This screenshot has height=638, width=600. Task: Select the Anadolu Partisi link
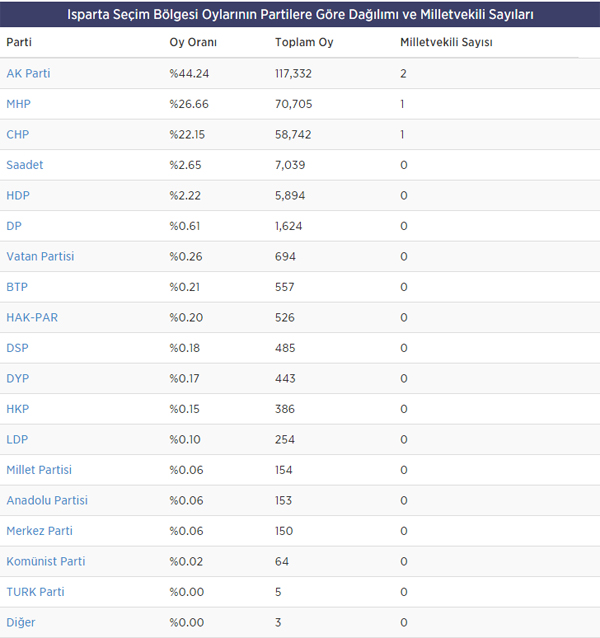[x=47, y=501]
